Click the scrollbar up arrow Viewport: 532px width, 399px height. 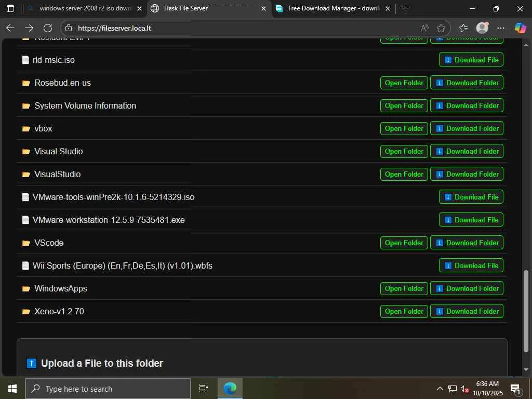(x=526, y=45)
